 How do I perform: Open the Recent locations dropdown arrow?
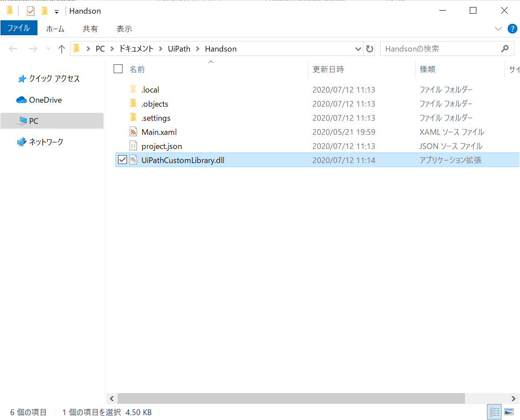point(48,49)
